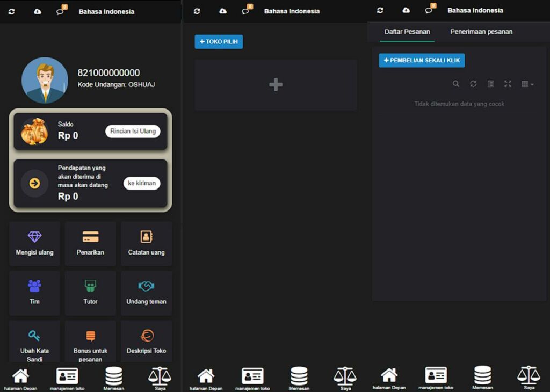Toggle the table card-view icon
Screen dimensions: 550x392
491,84
